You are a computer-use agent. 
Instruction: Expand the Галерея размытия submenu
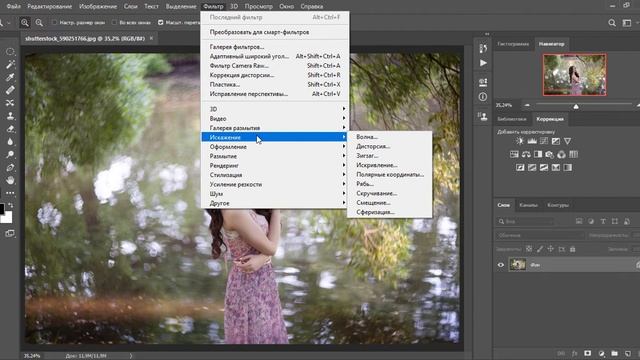274,128
